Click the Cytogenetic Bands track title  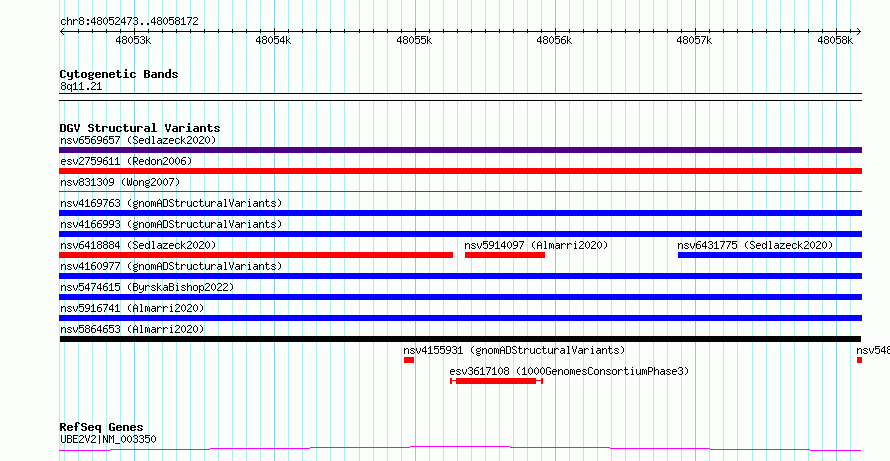119,74
